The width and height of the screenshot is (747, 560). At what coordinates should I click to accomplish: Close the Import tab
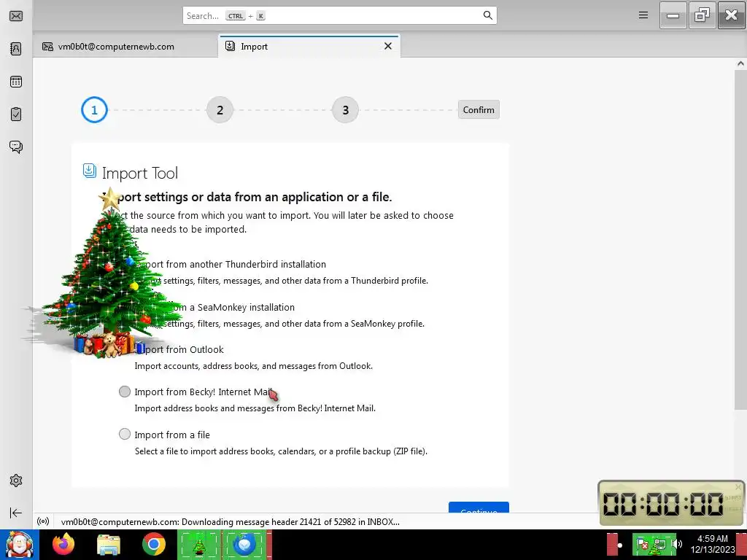[x=388, y=46]
